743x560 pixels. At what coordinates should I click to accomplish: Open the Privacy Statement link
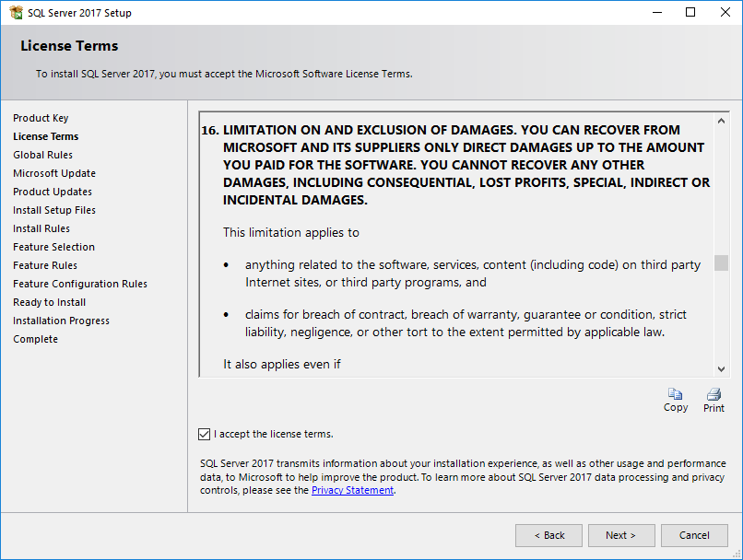coord(352,490)
